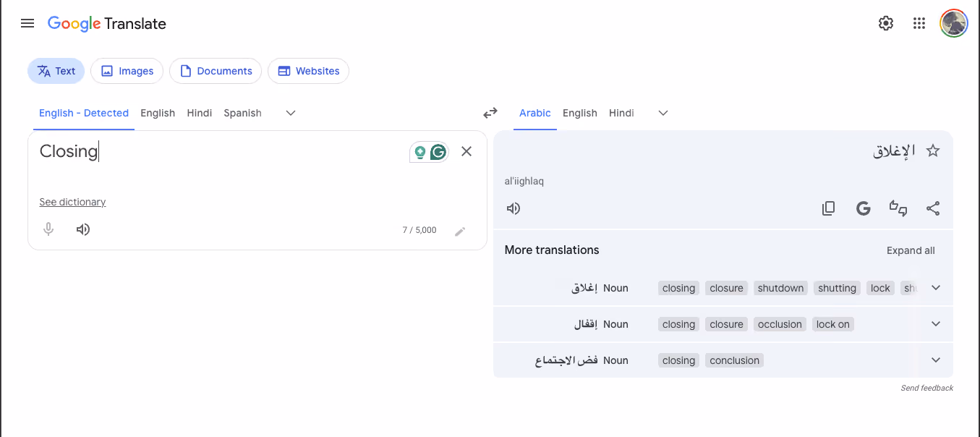Screen dimensions: 980x437
Task: Share the translation
Action: click(933, 208)
